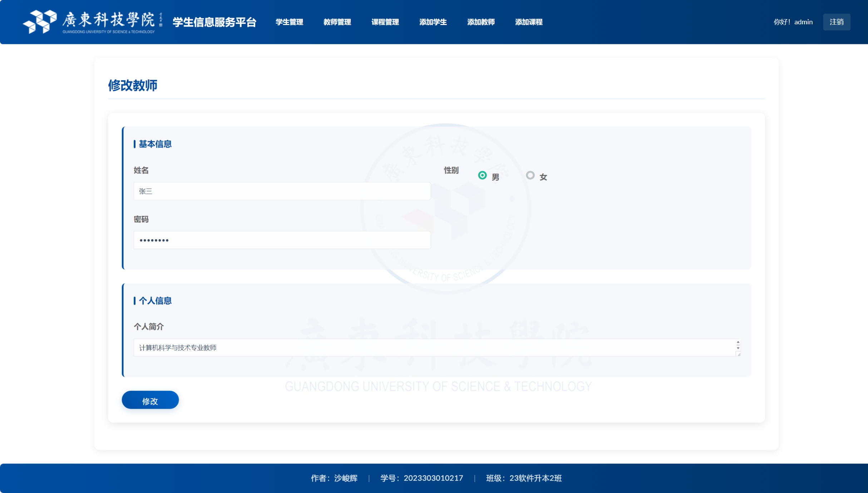Click the 你好！admin greeting text
The image size is (868, 493).
pyautogui.click(x=793, y=22)
